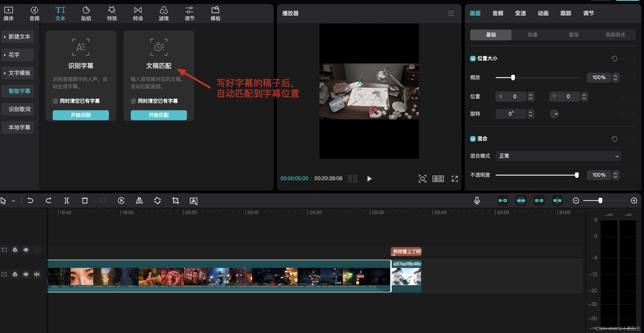This screenshot has height=333, width=644.
Task: Click the undo arrow icon
Action: (x=30, y=201)
